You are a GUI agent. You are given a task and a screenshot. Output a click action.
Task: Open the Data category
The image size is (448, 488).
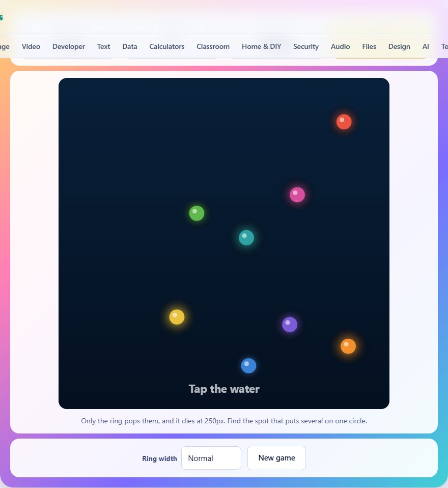click(x=130, y=46)
